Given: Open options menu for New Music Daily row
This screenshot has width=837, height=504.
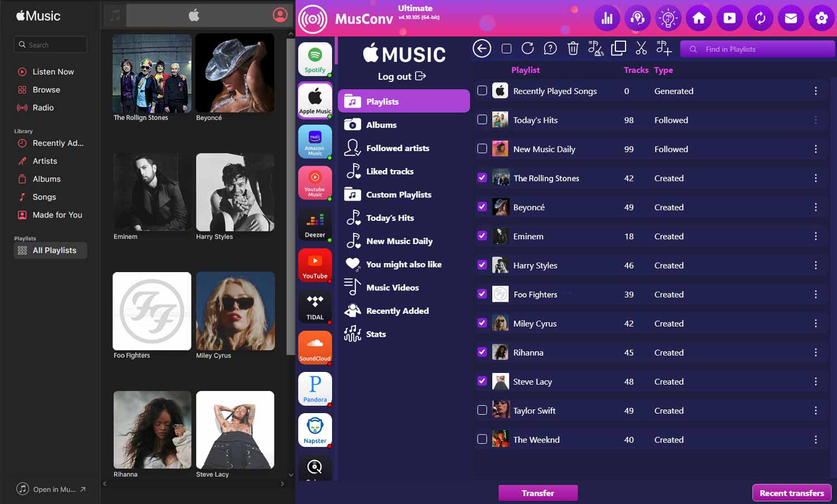Looking at the screenshot, I should point(816,149).
